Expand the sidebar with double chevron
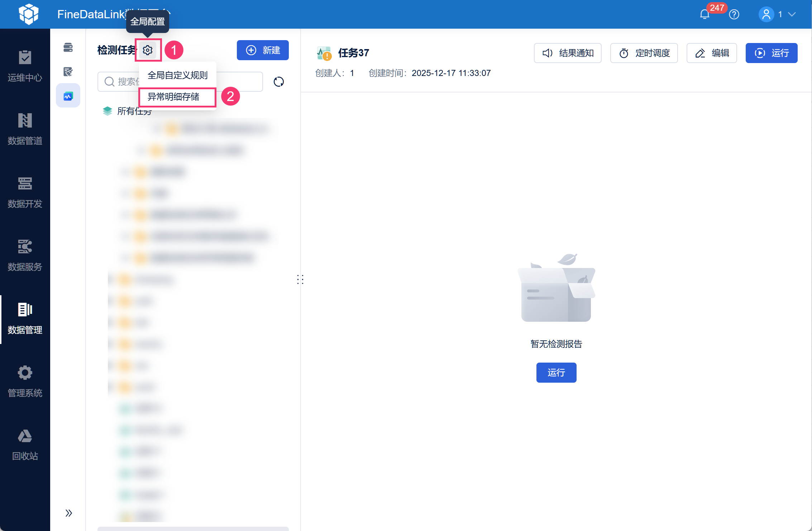 click(68, 513)
